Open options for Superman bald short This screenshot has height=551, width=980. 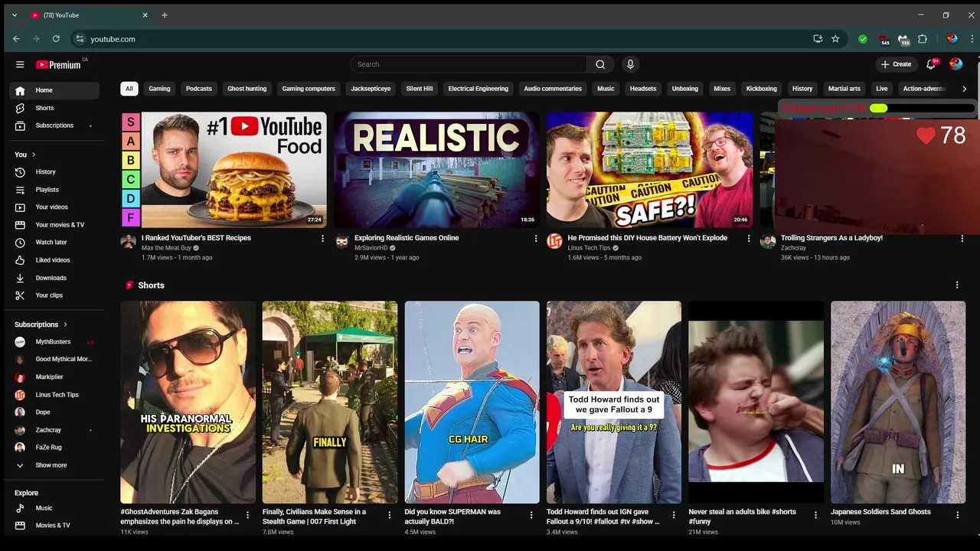[x=531, y=515]
